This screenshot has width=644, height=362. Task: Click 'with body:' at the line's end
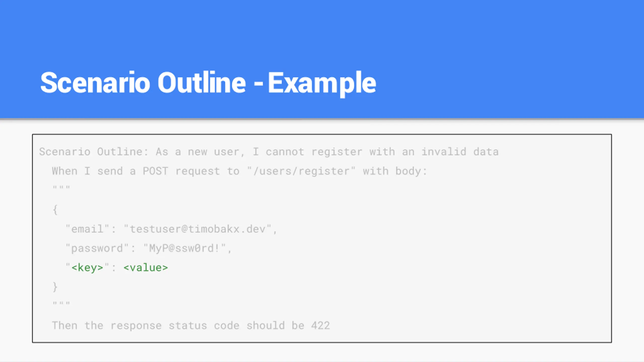click(x=395, y=171)
